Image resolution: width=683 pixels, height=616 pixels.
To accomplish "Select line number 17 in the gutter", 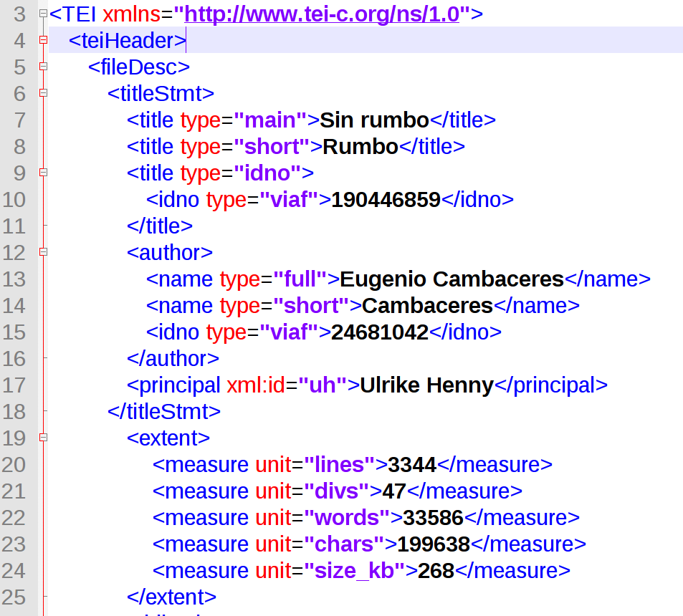I will coord(14,385).
